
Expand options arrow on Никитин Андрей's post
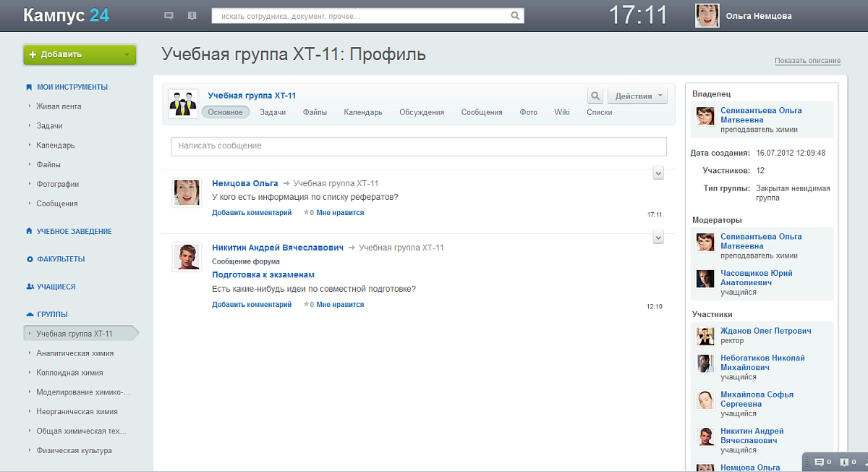658,237
